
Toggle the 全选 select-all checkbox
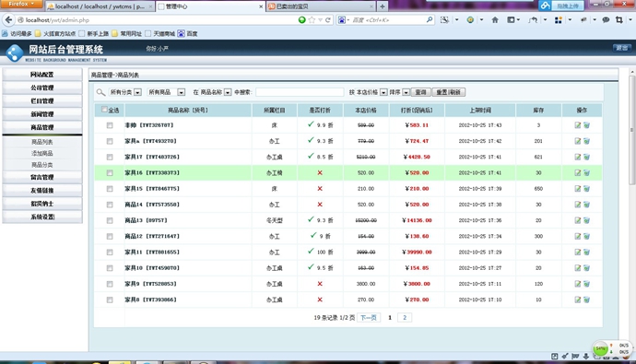pos(104,110)
